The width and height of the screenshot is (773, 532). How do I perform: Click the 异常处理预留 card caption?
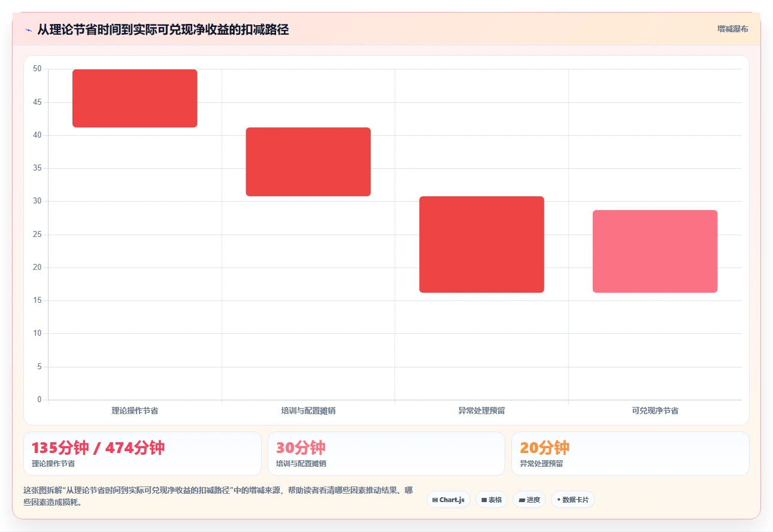point(541,464)
